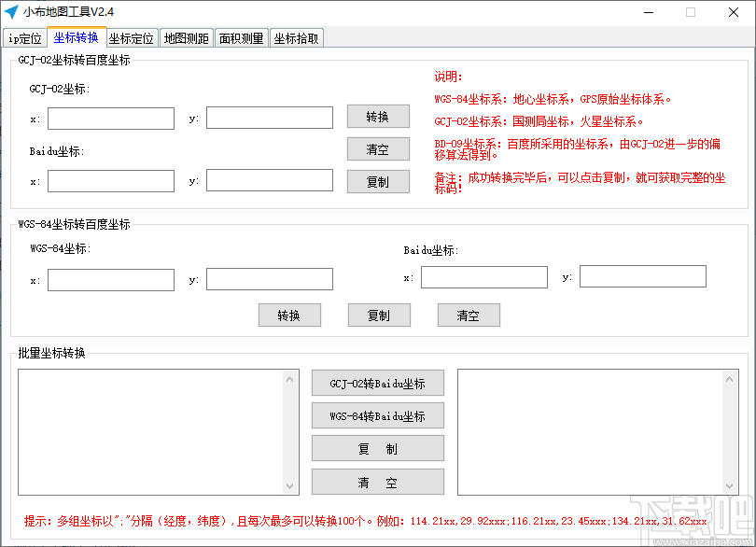Click 清空 in the GCJ-02 section
The image size is (756, 547).
pyautogui.click(x=378, y=148)
